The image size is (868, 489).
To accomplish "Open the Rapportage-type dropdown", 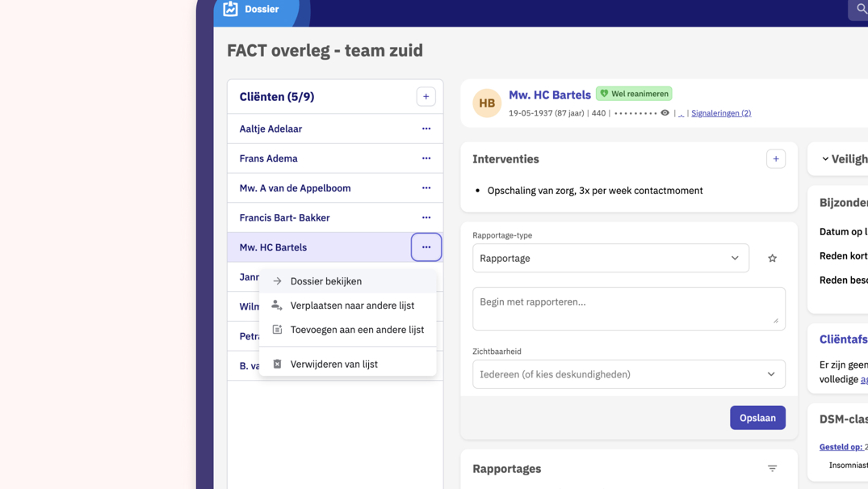I will pos(610,259).
